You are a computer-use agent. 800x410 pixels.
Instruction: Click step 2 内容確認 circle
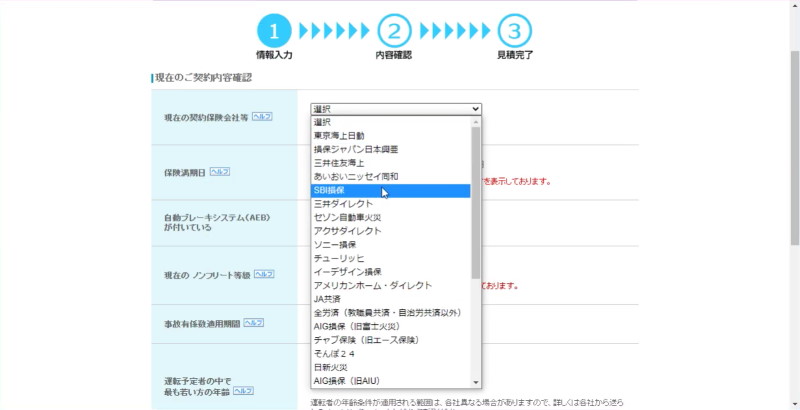coord(394,31)
